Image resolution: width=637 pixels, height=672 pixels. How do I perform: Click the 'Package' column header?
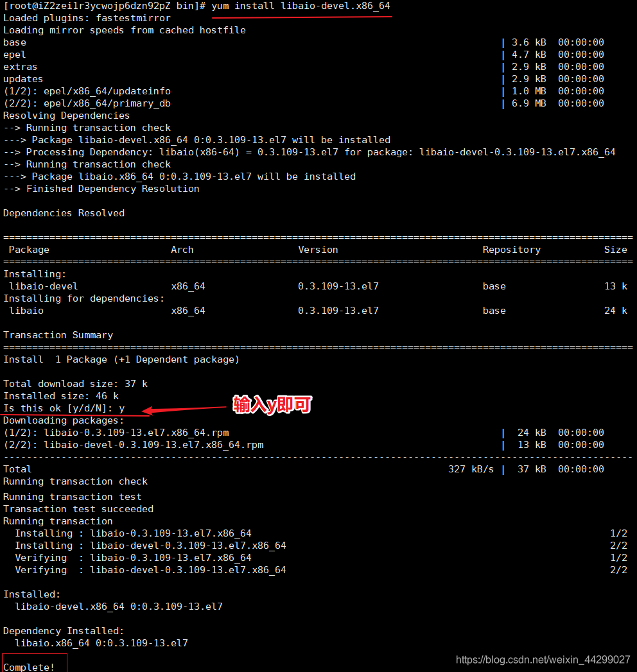[29, 250]
